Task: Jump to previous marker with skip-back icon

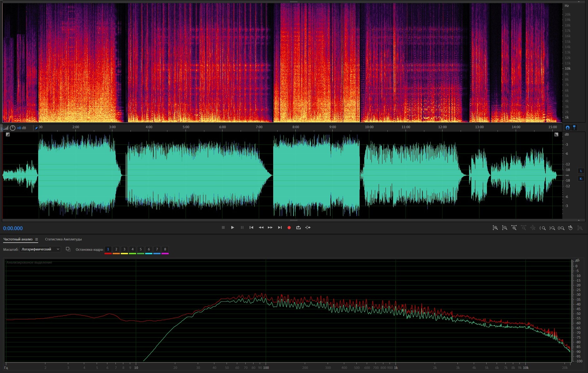Action: click(251, 228)
